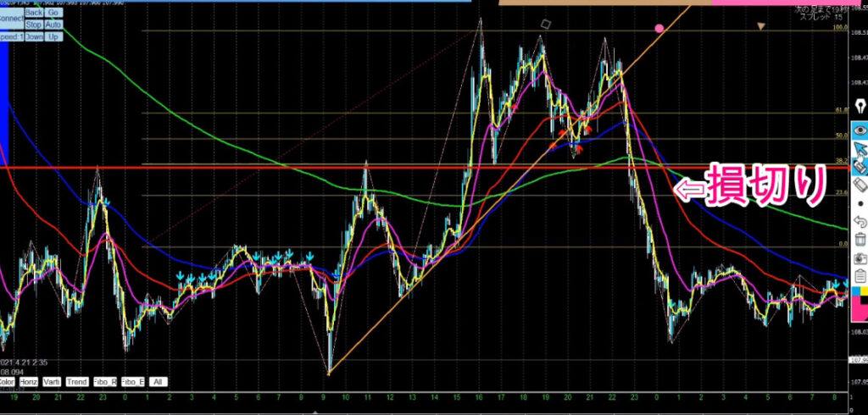Delete annotations with trash icon
This screenshot has height=415, width=868.
(860, 240)
